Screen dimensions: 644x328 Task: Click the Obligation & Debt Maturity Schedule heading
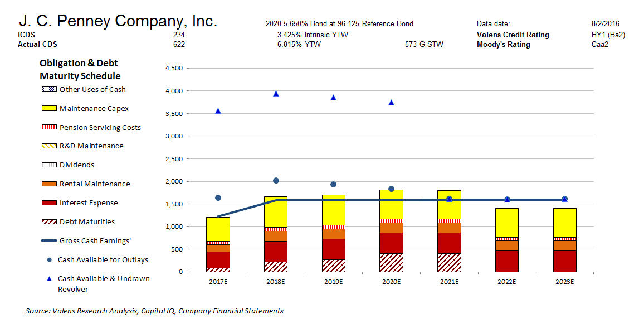click(80, 70)
